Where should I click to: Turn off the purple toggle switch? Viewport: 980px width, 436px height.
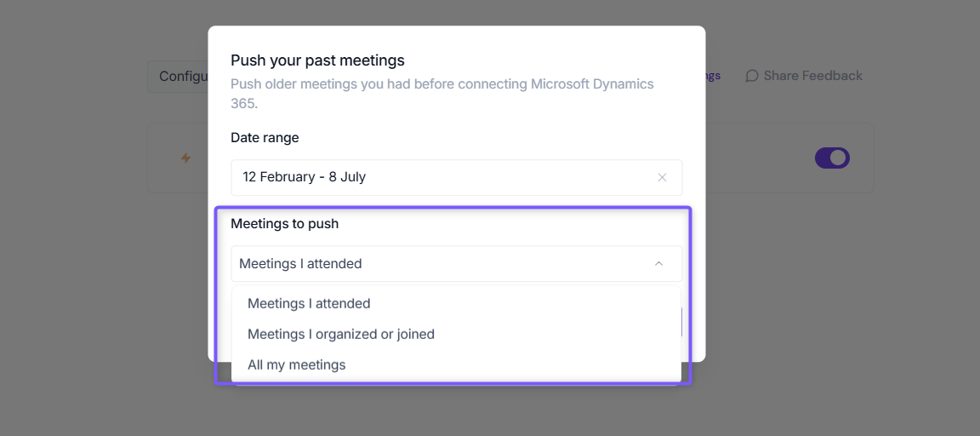(x=833, y=158)
